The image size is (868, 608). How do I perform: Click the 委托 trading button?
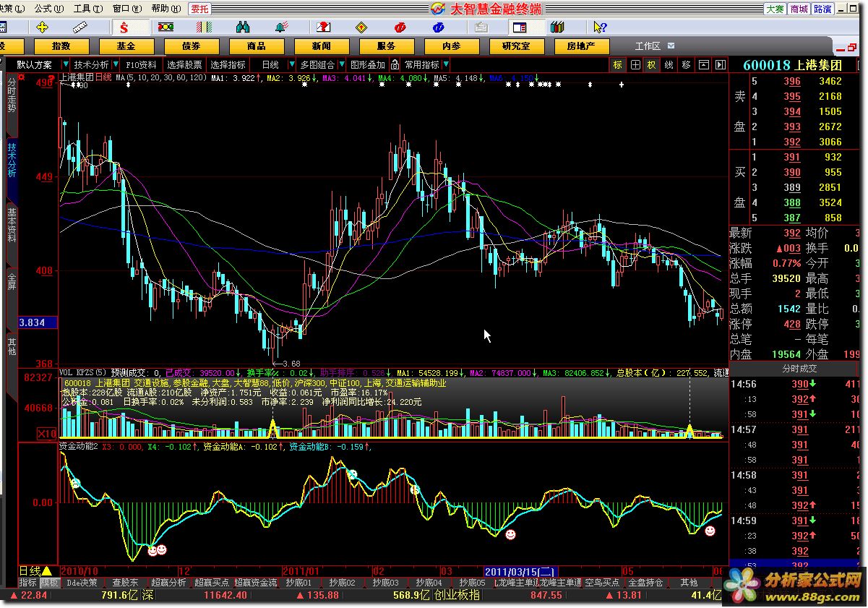200,9
